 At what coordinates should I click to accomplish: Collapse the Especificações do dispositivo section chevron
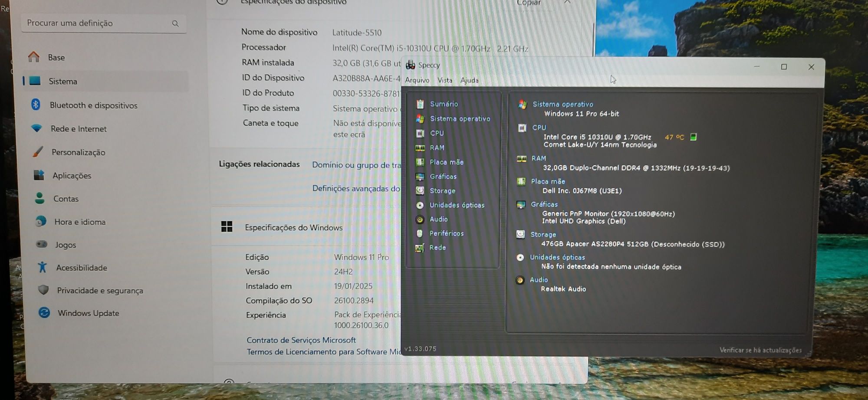567,2
